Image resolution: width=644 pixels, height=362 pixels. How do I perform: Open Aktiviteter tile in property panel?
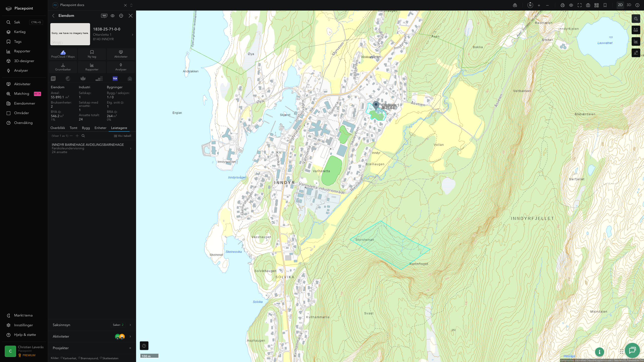point(121,54)
